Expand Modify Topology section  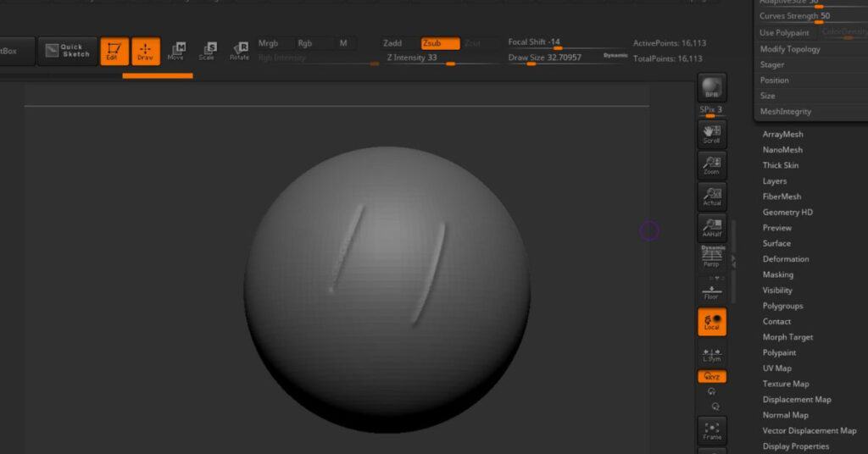pyautogui.click(x=790, y=49)
